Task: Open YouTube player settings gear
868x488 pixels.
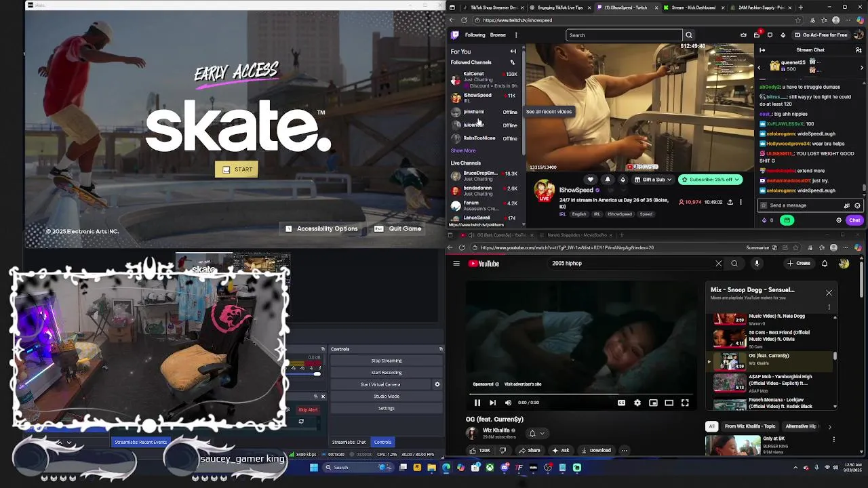Action: point(637,403)
